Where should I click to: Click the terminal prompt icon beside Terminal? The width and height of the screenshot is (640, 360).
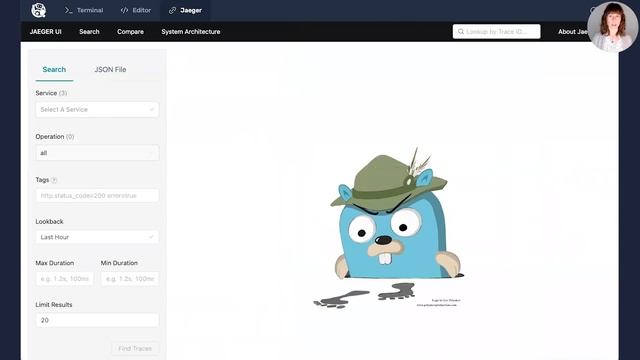tap(69, 10)
